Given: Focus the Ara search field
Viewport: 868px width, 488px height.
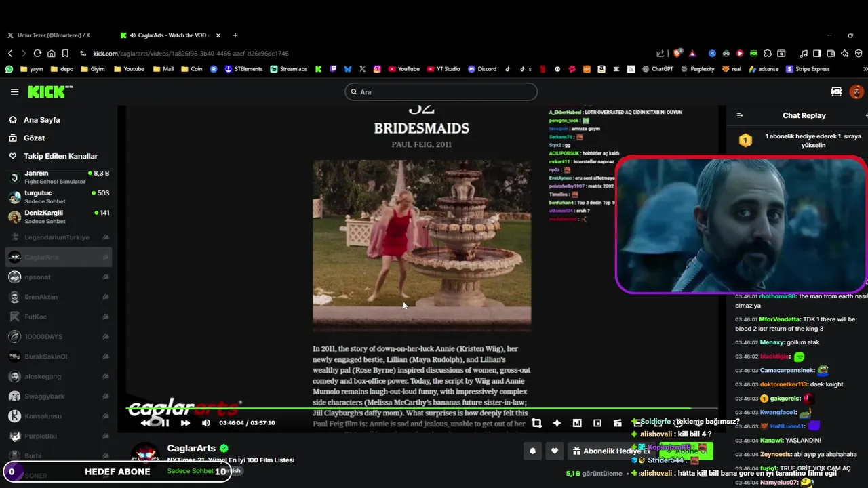Looking at the screenshot, I should pyautogui.click(x=441, y=91).
